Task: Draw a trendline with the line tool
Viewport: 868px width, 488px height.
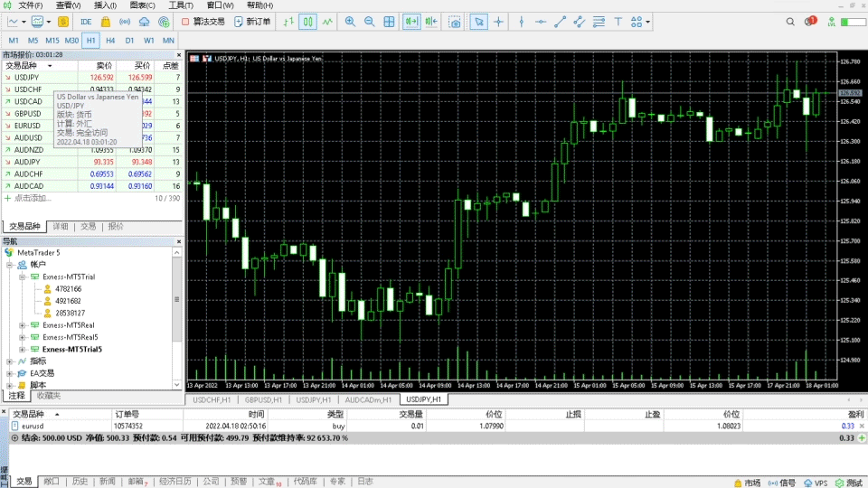Action: tap(560, 21)
